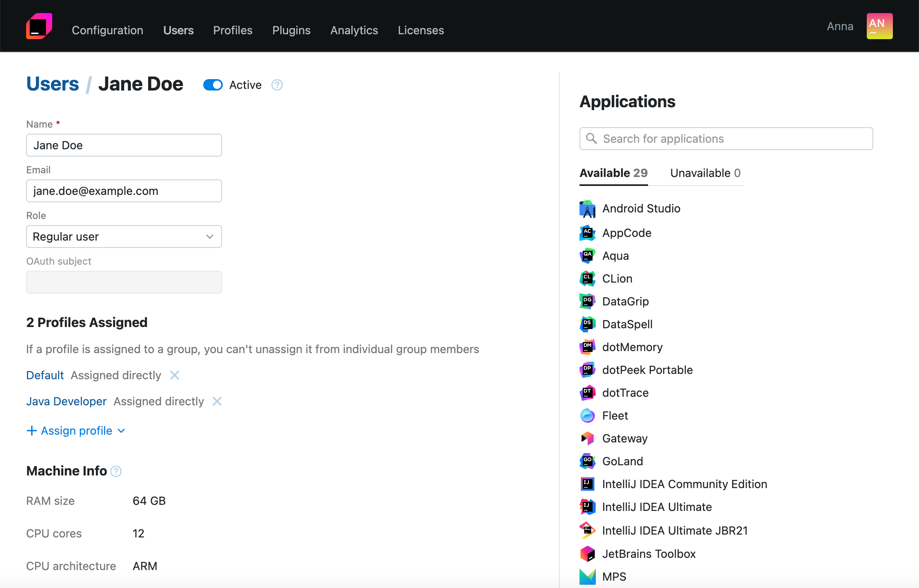This screenshot has width=919, height=588.
Task: Click the Users breadcrumb link
Action: pyautogui.click(x=53, y=84)
